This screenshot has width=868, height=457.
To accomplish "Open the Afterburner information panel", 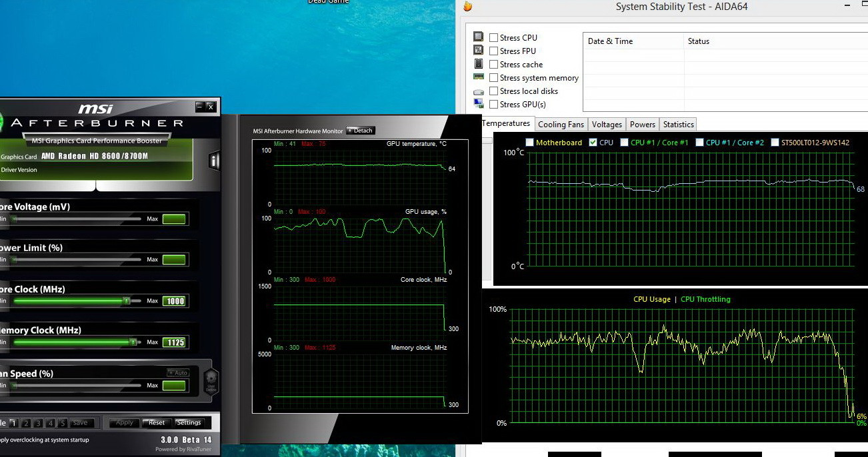I will [214, 161].
